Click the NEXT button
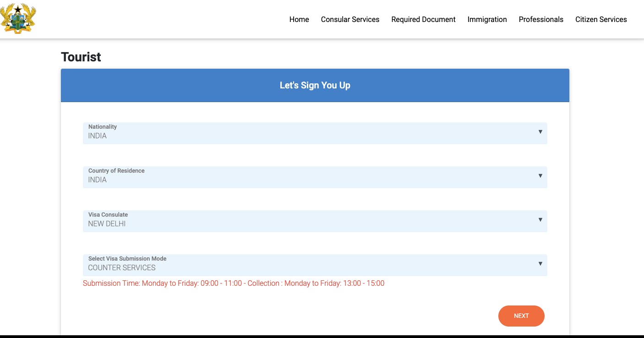The height and width of the screenshot is (338, 644). click(x=521, y=316)
